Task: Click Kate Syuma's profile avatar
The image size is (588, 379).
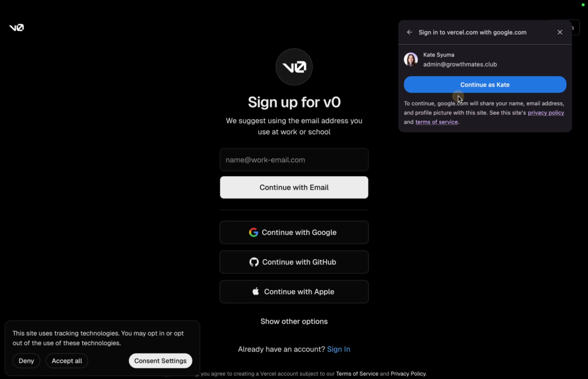Action: point(411,59)
